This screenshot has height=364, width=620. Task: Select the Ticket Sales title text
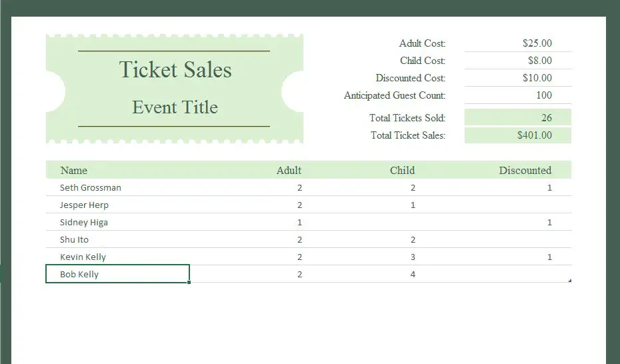coord(175,70)
